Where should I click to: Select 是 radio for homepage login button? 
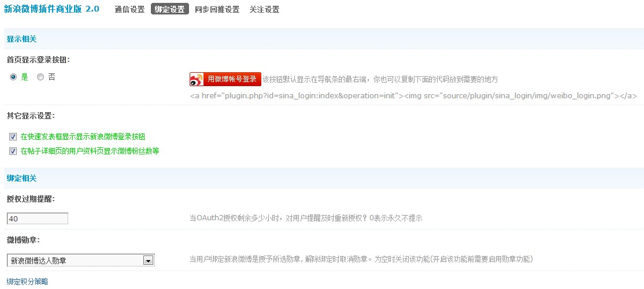pyautogui.click(x=13, y=77)
